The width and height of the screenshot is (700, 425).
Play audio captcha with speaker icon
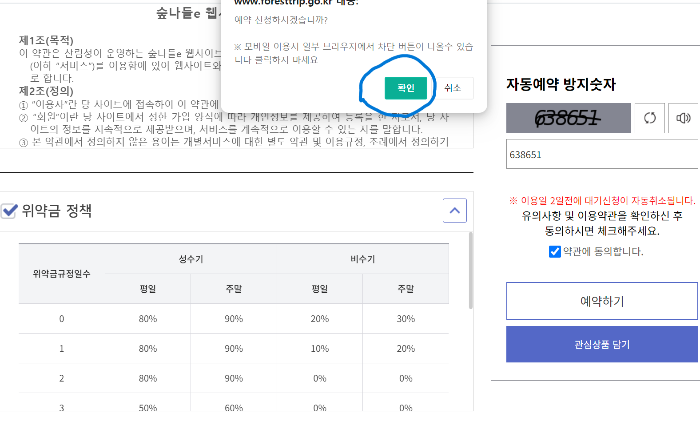pyautogui.click(x=683, y=118)
